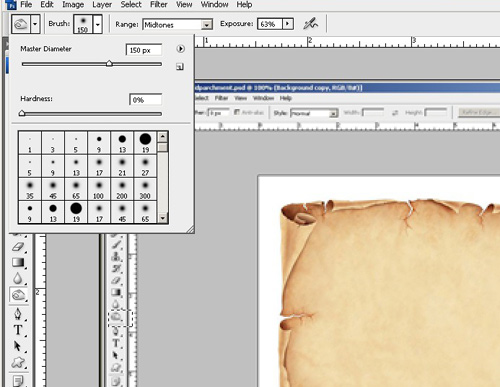Create new brush preset from this brush

[180, 67]
